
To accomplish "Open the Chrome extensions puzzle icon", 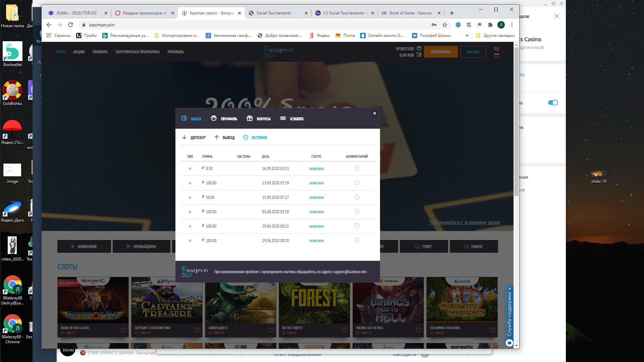I will point(490,25).
